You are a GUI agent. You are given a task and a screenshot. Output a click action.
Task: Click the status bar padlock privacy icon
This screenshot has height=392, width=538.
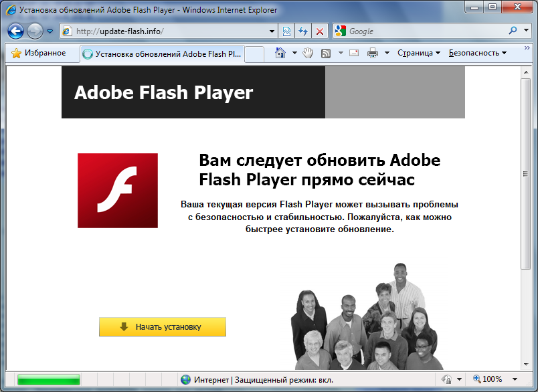click(x=447, y=380)
